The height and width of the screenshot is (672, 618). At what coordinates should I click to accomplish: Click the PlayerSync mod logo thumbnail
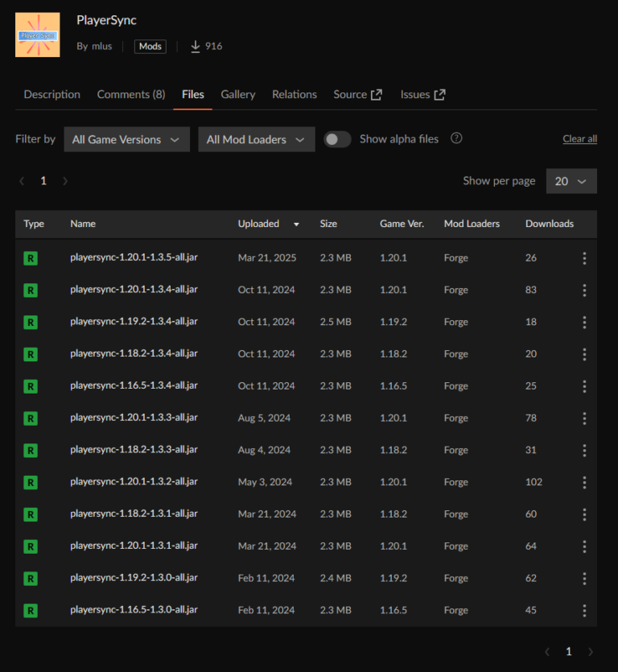pyautogui.click(x=37, y=35)
